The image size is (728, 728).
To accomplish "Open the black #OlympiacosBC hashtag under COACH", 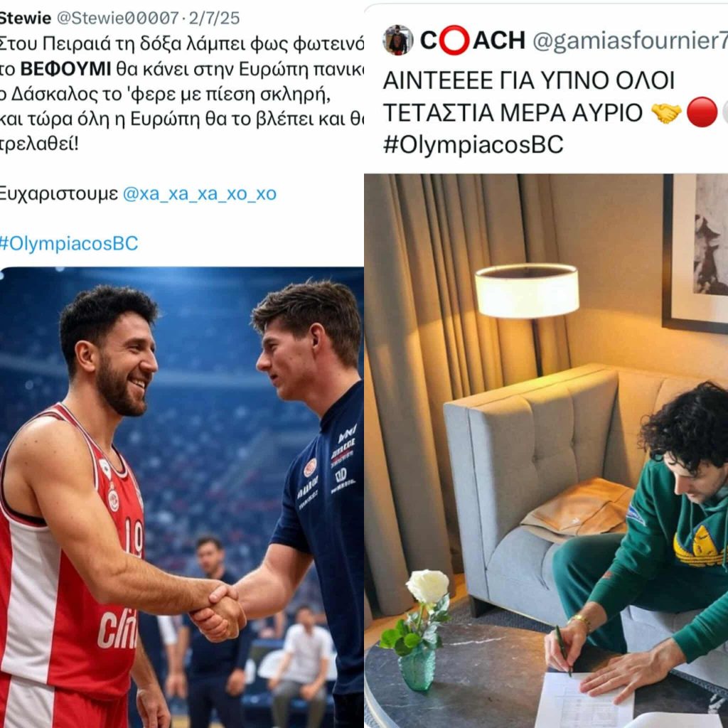I will tap(473, 144).
